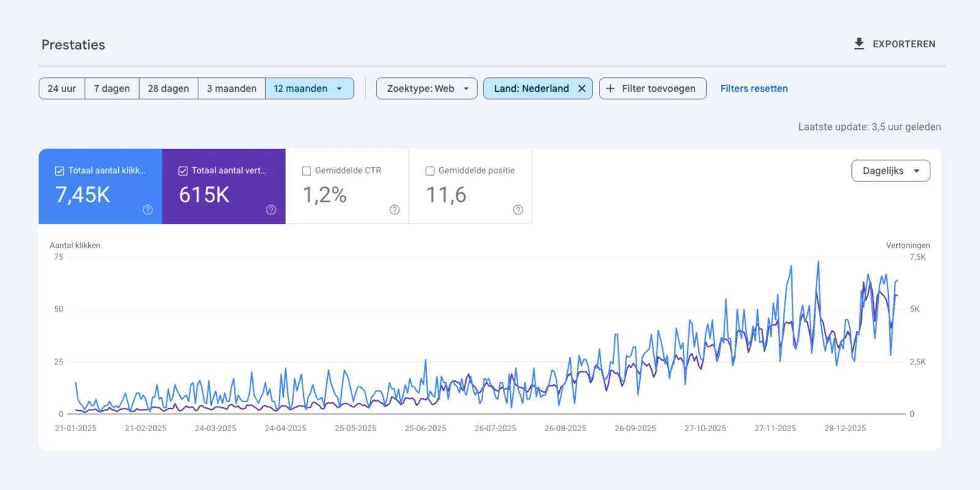
Task: Click the Vertoningen axis label
Action: [908, 246]
